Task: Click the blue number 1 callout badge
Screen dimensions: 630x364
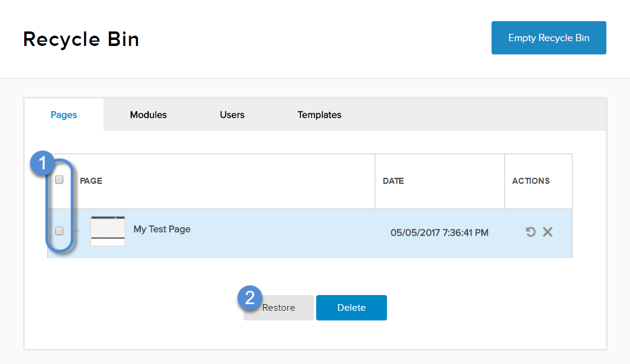Action: pos(42,163)
